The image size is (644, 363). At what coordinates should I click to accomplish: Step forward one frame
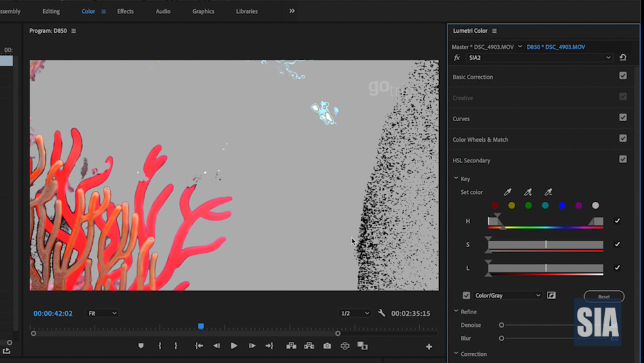coord(252,346)
